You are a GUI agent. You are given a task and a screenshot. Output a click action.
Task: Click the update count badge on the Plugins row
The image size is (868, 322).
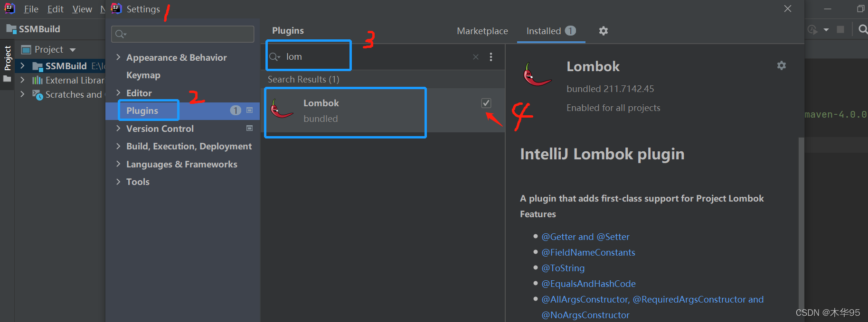coord(236,110)
